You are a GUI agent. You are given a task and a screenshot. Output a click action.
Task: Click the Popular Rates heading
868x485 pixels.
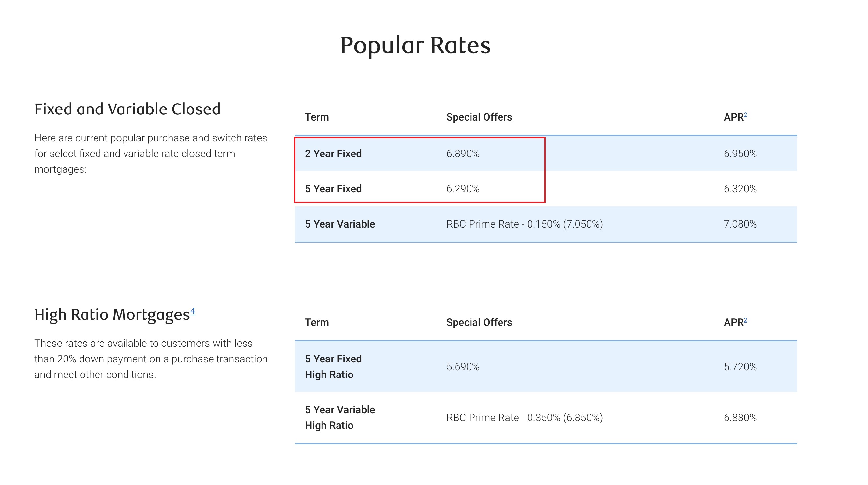click(415, 45)
